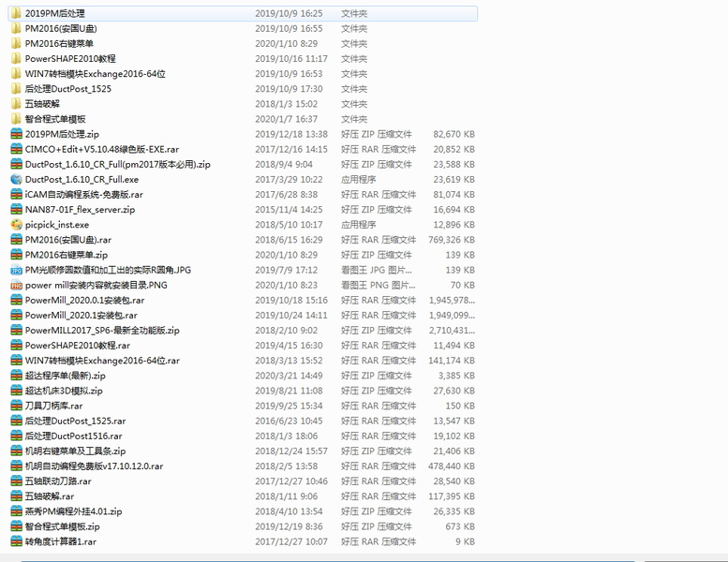Click the size value 117,395 KB
Screen dimensions: 728x562
click(452, 496)
